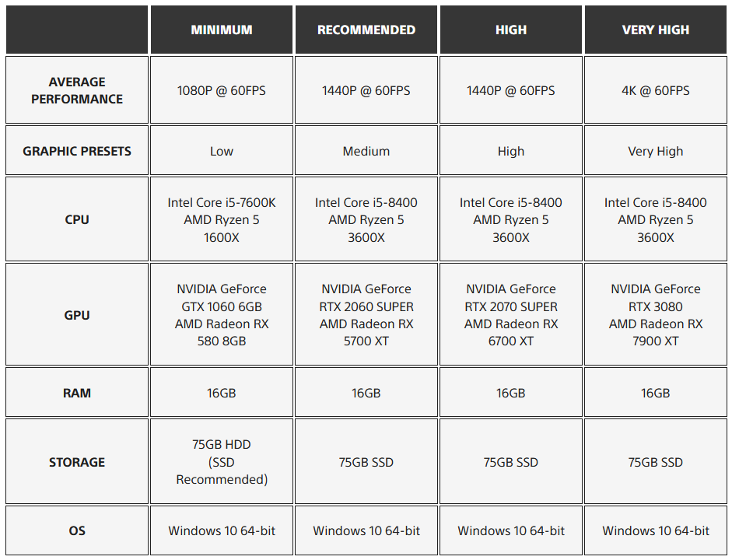Viewport: 732px width, 560px height.
Task: Click the OS row label
Action: pos(77,530)
